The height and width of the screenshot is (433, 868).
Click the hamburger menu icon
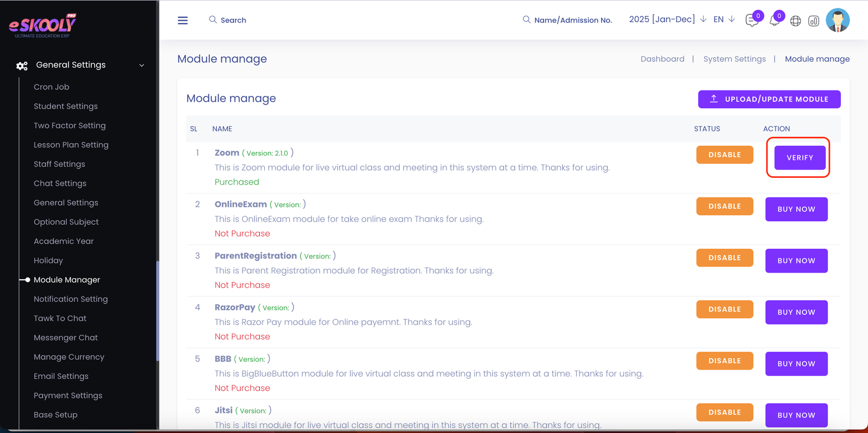[183, 20]
